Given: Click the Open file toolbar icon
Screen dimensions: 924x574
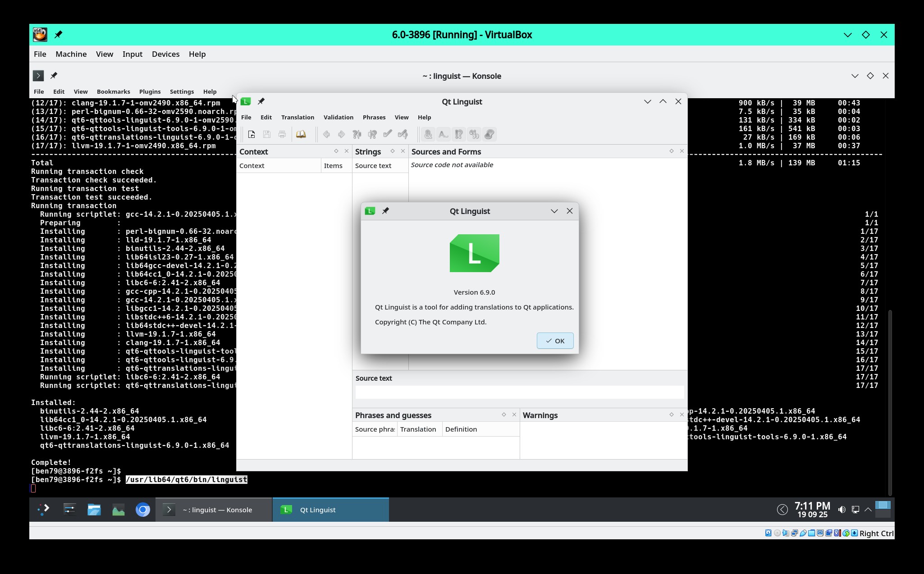Looking at the screenshot, I should click(252, 134).
